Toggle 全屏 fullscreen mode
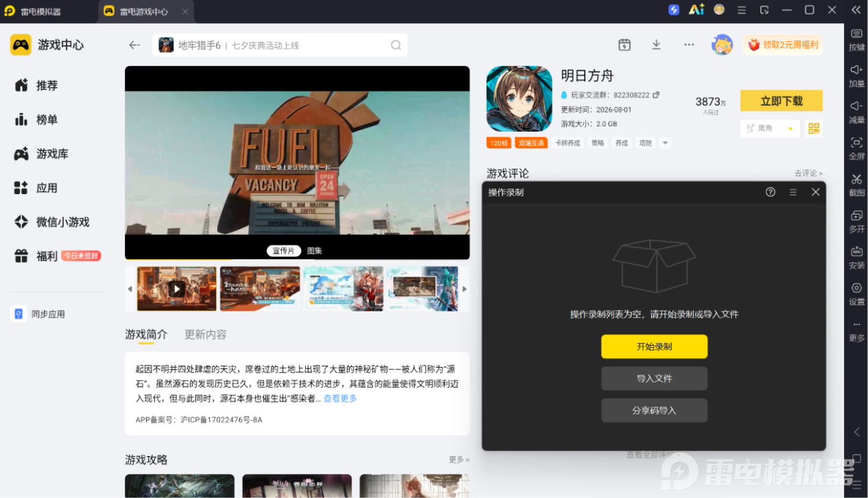Viewport: 868px width, 498px height. tap(856, 149)
